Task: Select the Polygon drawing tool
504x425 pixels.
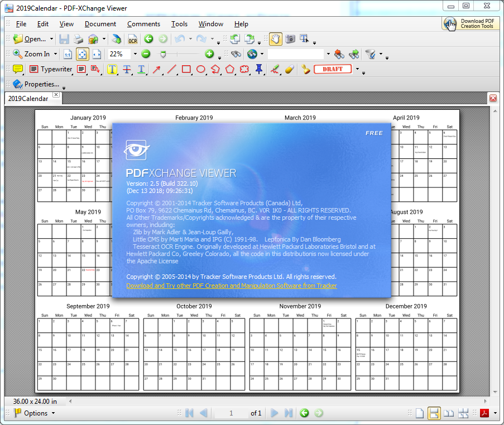Action: [x=229, y=69]
